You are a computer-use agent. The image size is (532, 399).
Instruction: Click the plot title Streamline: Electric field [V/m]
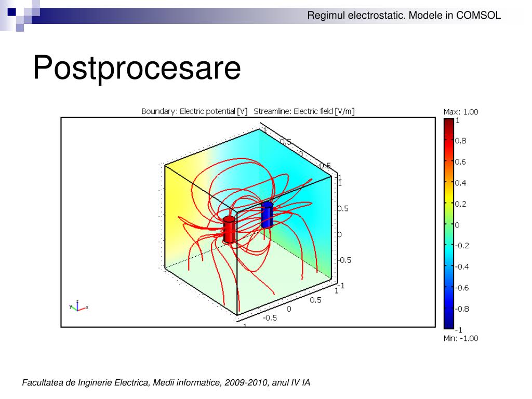coord(304,111)
